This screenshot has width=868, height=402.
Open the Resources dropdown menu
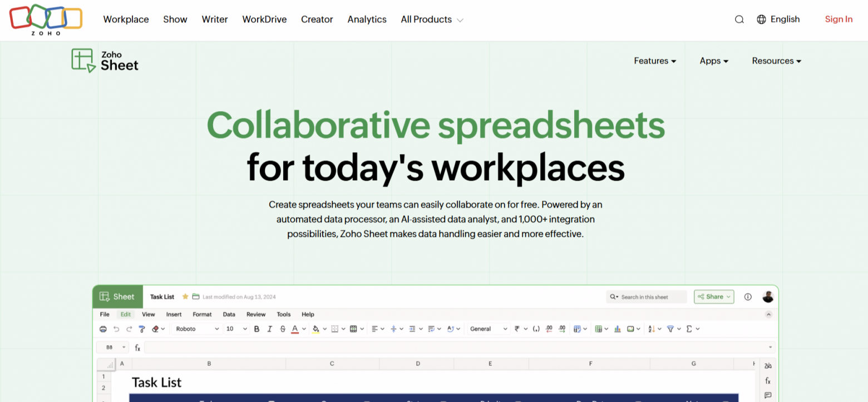click(x=777, y=61)
